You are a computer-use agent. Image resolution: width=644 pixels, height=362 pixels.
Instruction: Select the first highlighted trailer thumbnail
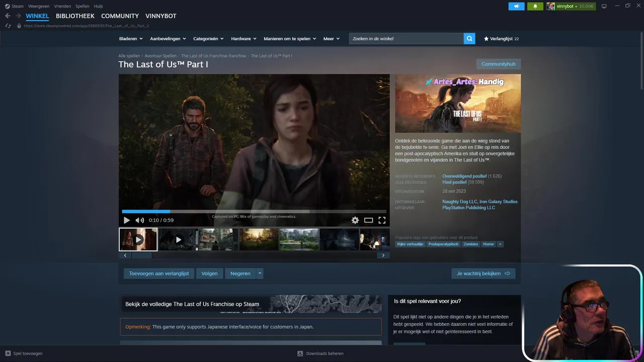click(138, 239)
